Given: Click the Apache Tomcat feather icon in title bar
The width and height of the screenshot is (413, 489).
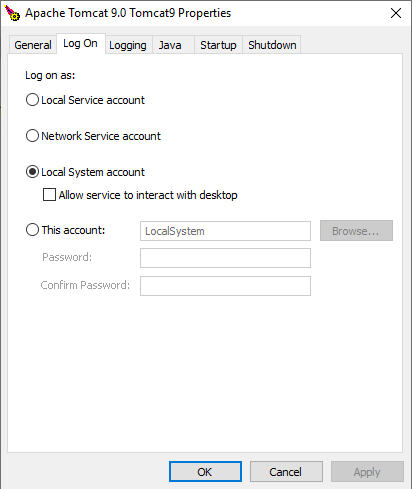Looking at the screenshot, I should point(12,13).
